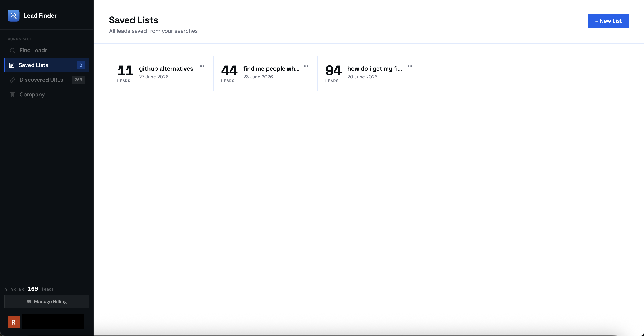Click the WORKSPACE section label
Viewport: 644px width, 336px height.
click(x=20, y=39)
